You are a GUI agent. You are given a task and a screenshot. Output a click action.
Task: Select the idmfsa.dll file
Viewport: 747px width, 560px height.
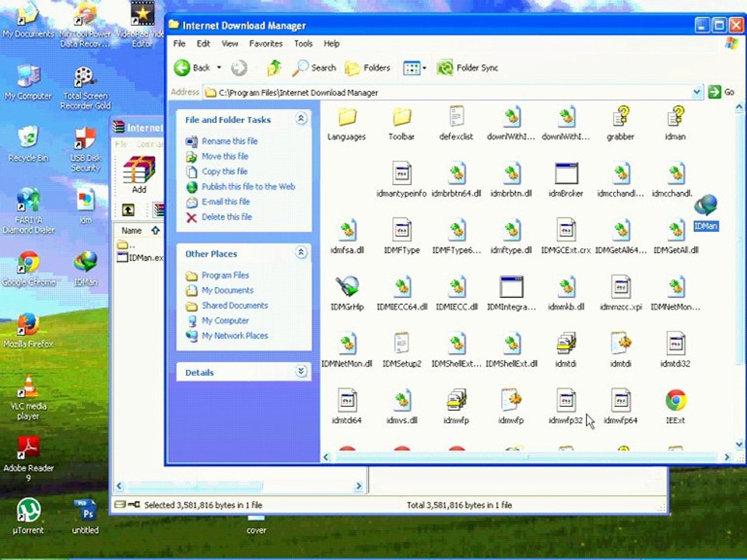(347, 236)
